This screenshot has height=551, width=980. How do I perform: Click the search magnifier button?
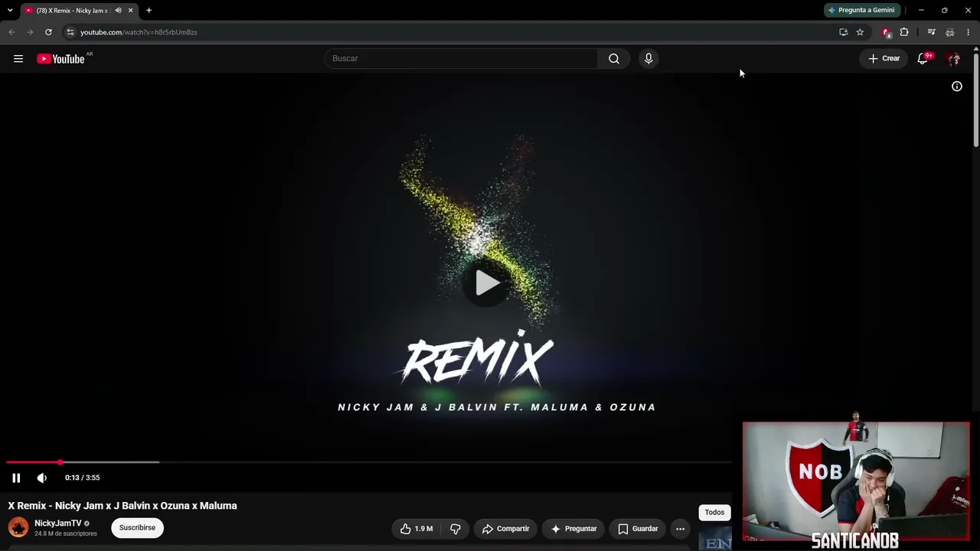click(x=614, y=59)
